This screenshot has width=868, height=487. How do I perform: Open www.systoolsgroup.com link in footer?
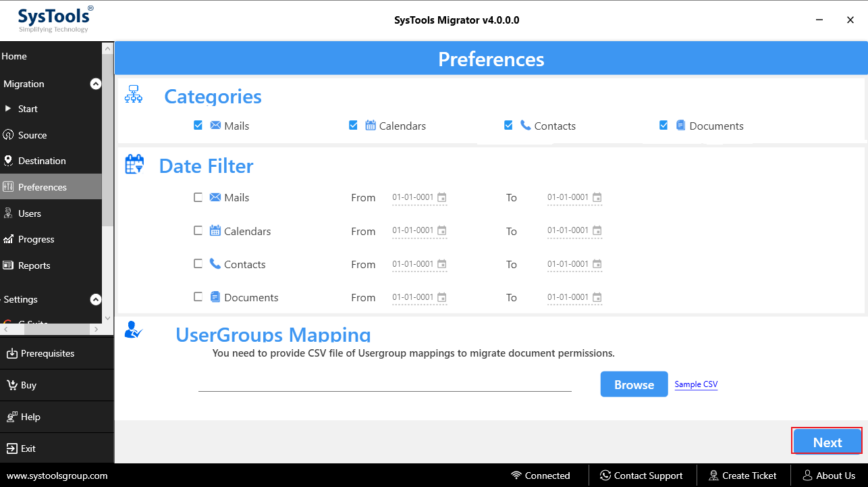(x=57, y=476)
